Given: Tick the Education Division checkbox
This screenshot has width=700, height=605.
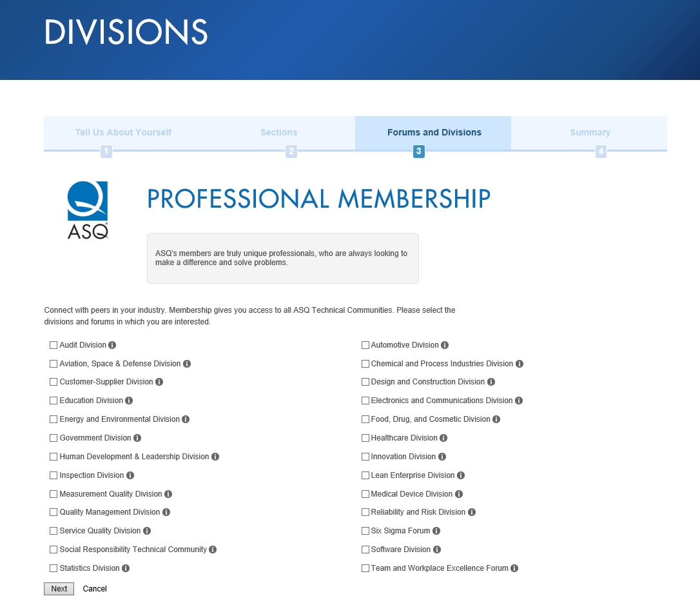Looking at the screenshot, I should (53, 401).
